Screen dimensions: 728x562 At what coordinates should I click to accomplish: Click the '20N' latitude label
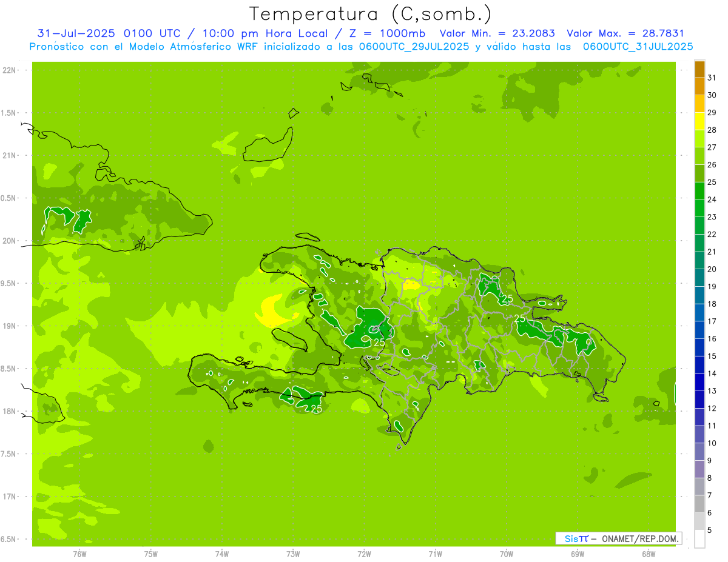pyautogui.click(x=10, y=241)
